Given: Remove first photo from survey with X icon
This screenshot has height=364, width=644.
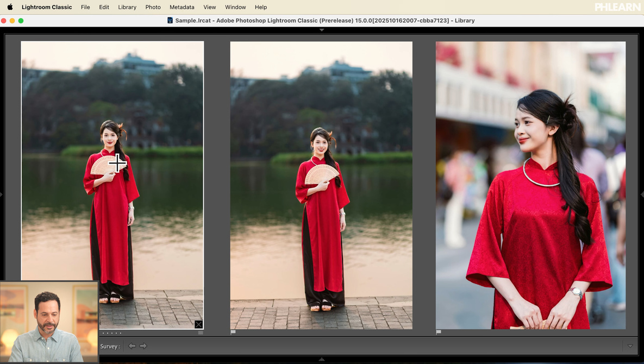Looking at the screenshot, I should click(198, 324).
